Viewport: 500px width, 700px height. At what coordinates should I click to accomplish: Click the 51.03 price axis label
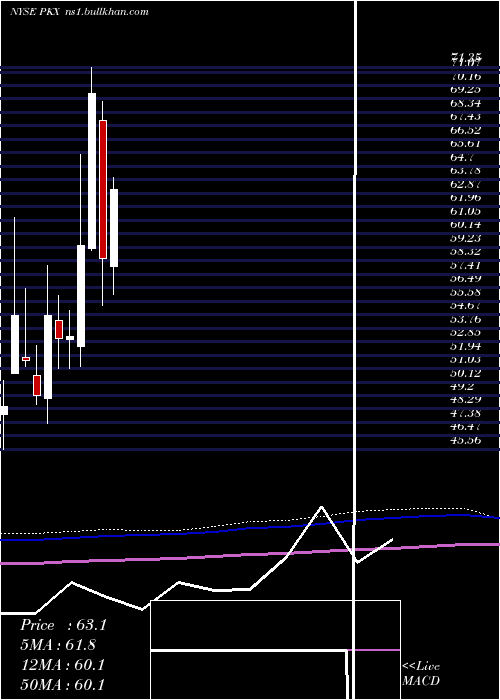[466, 359]
